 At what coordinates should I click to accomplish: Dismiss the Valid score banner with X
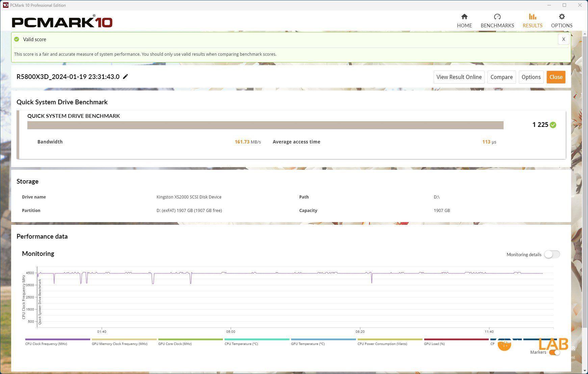click(x=563, y=39)
